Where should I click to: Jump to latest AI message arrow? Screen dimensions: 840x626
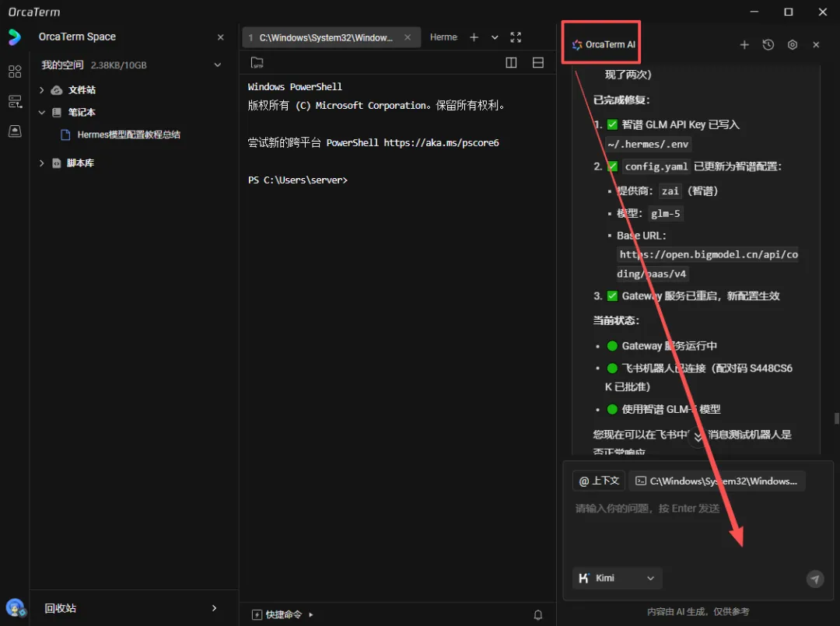tap(698, 436)
